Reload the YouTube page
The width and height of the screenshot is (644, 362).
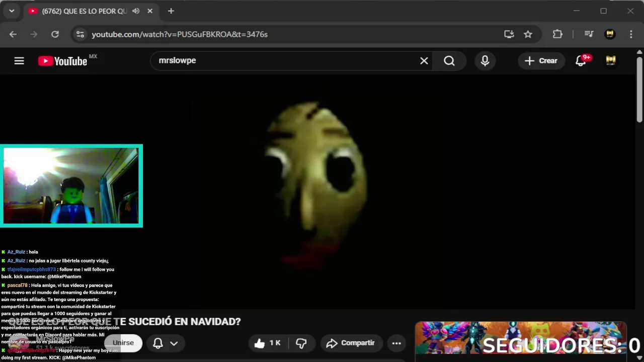[x=55, y=34]
